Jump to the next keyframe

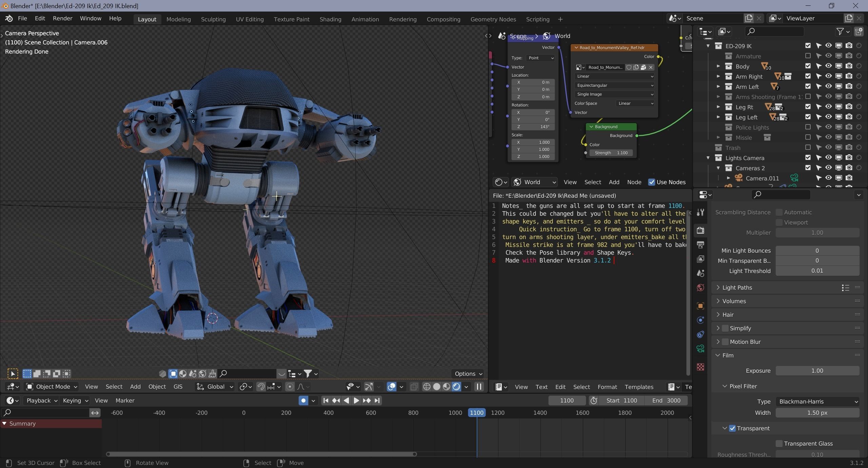point(367,401)
